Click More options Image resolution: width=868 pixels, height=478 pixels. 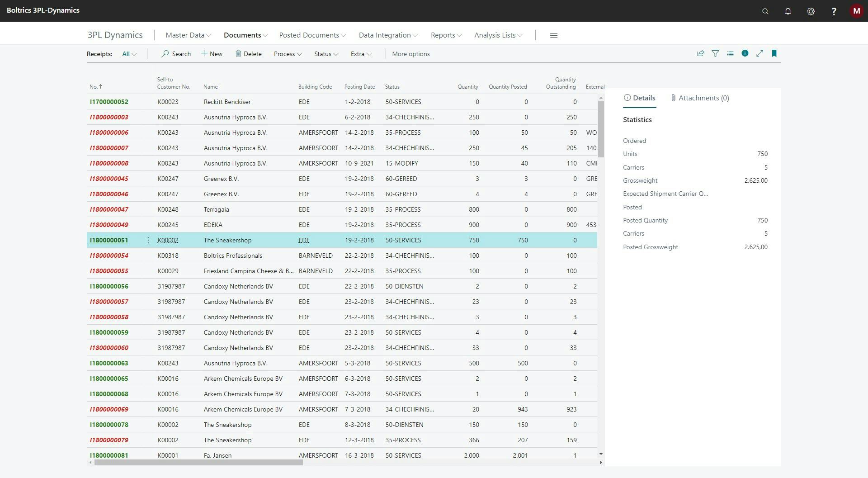tap(410, 54)
